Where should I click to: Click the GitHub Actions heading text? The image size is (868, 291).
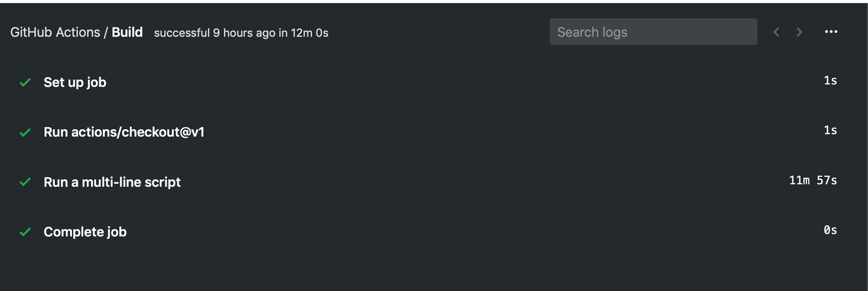coord(55,32)
